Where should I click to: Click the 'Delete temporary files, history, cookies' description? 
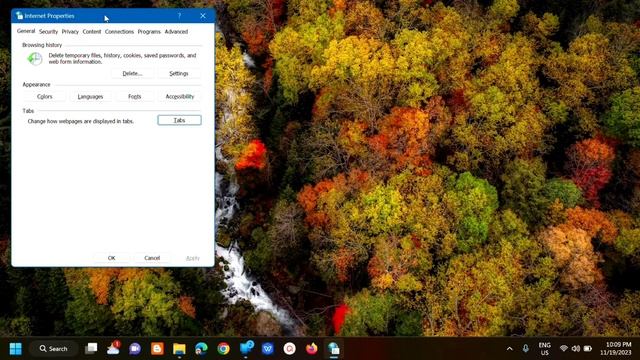click(x=122, y=58)
